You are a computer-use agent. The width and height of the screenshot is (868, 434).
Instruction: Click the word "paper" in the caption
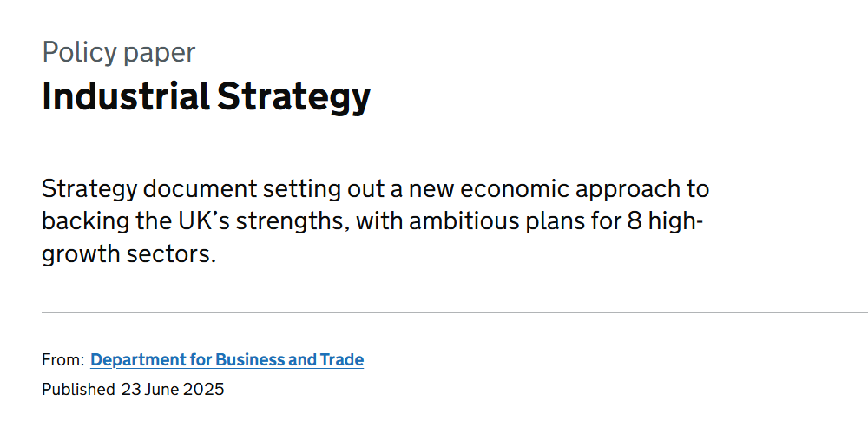pyautogui.click(x=159, y=52)
